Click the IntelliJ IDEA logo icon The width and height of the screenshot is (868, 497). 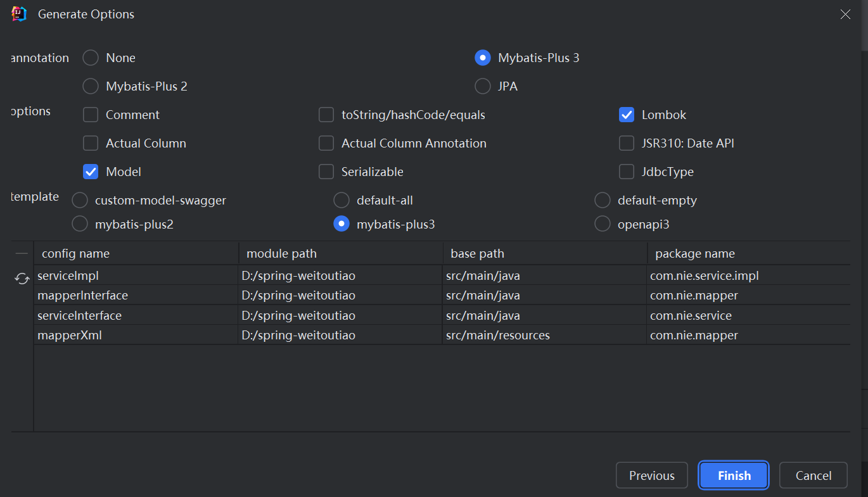click(19, 14)
